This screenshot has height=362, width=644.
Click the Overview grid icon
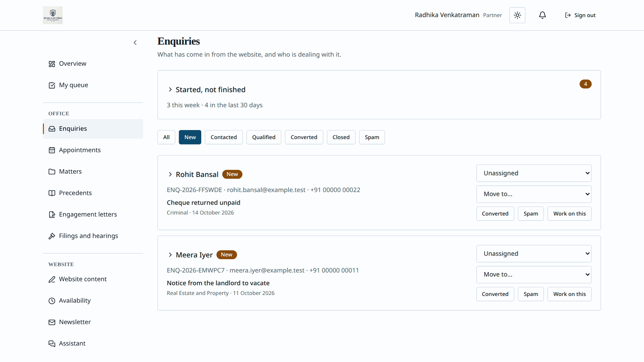tap(52, 64)
